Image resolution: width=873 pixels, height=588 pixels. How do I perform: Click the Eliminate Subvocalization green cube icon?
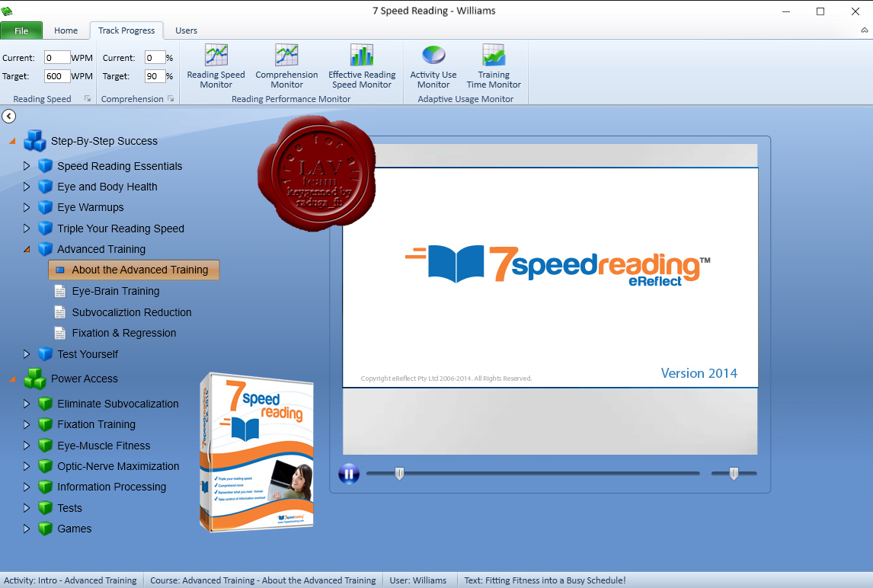(x=45, y=404)
